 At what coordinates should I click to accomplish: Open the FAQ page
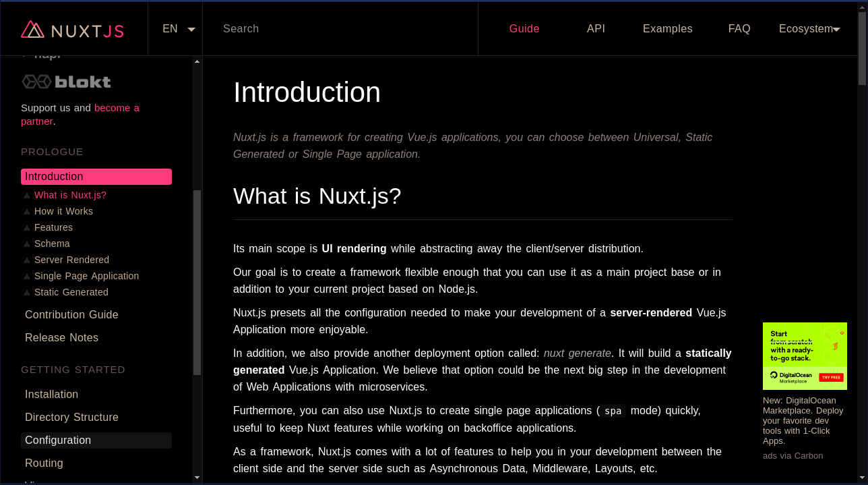pyautogui.click(x=739, y=29)
